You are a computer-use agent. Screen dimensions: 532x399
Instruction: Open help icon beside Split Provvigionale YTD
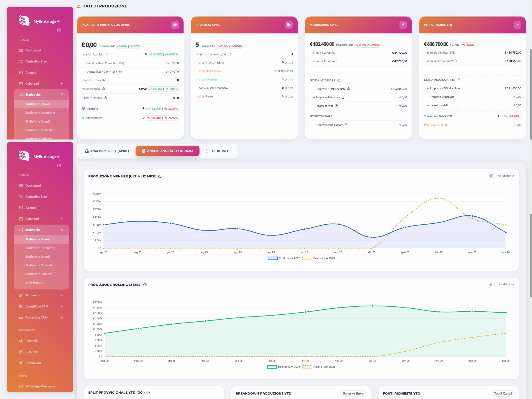[x=148, y=393]
